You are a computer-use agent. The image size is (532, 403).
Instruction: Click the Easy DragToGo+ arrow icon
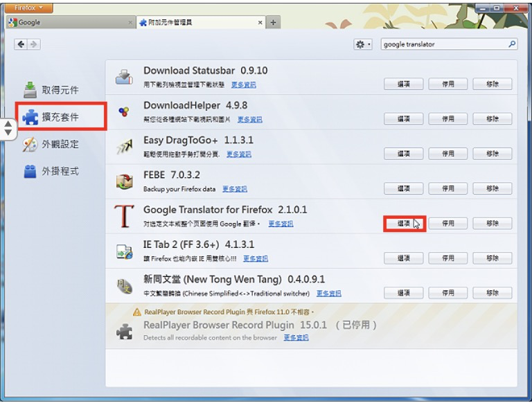125,147
